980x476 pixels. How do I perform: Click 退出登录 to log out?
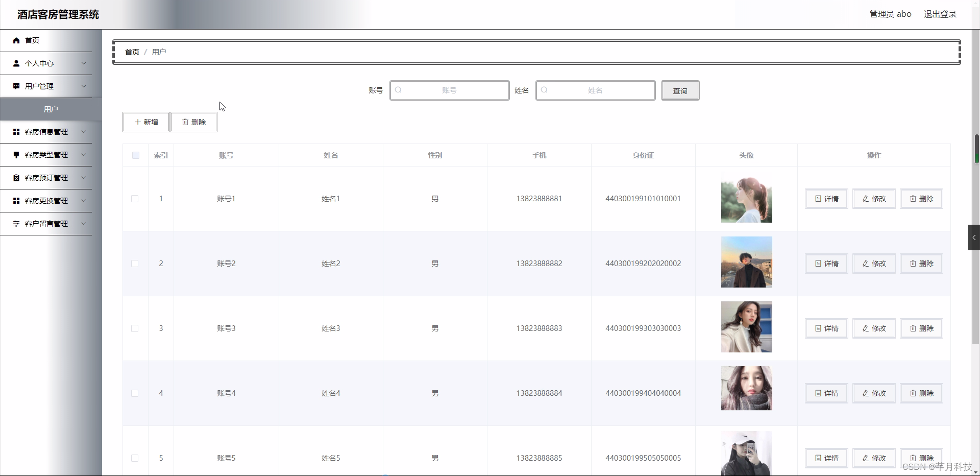[940, 14]
